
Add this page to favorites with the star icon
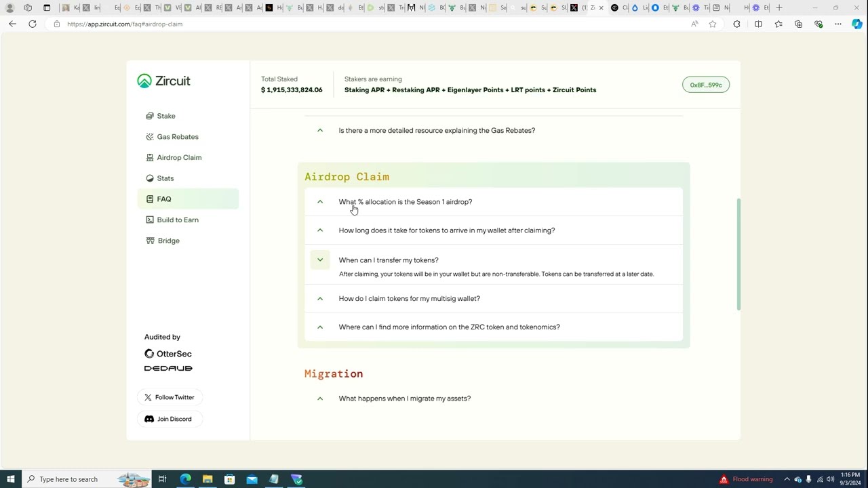pos(713,24)
